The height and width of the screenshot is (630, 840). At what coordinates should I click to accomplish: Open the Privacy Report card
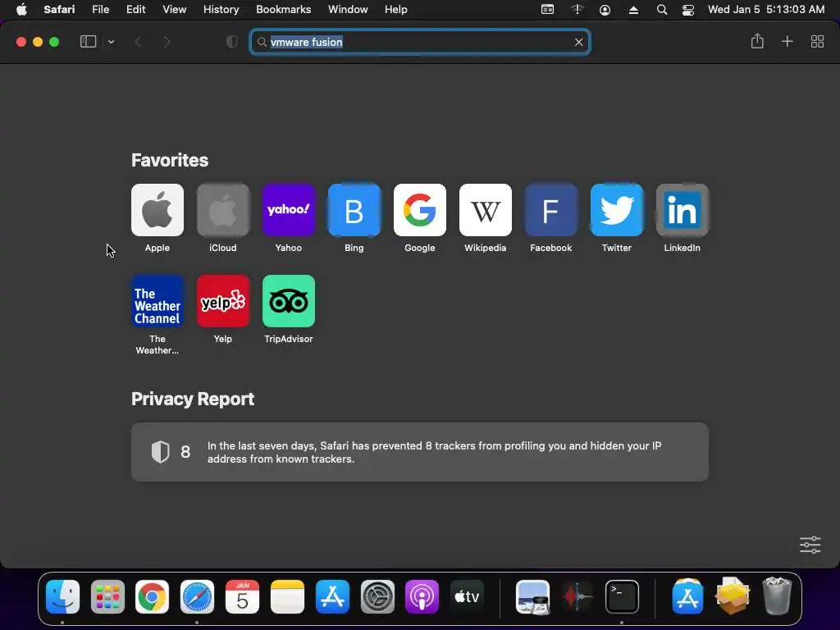coord(419,452)
